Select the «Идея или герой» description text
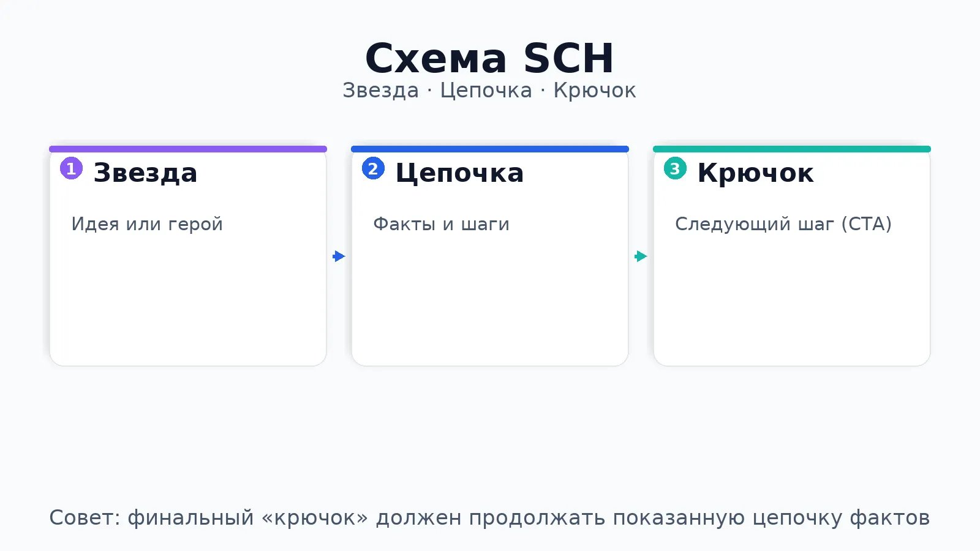The height and width of the screenshot is (551, 980). (x=147, y=224)
